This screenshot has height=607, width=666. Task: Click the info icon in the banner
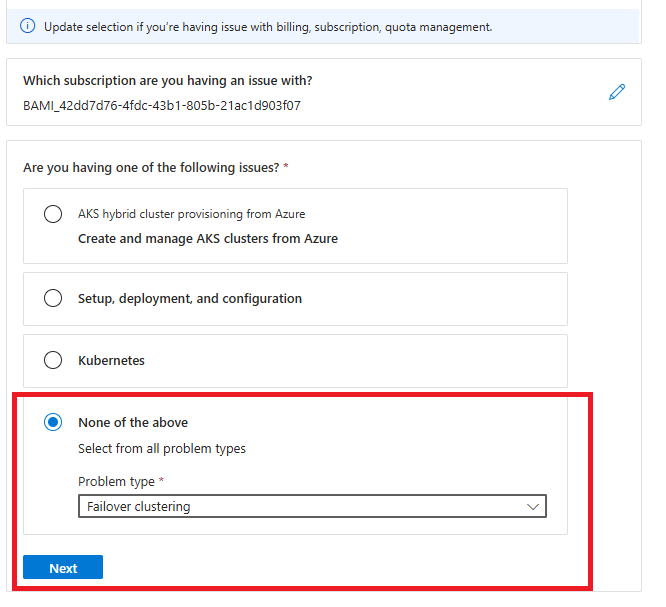[x=28, y=27]
